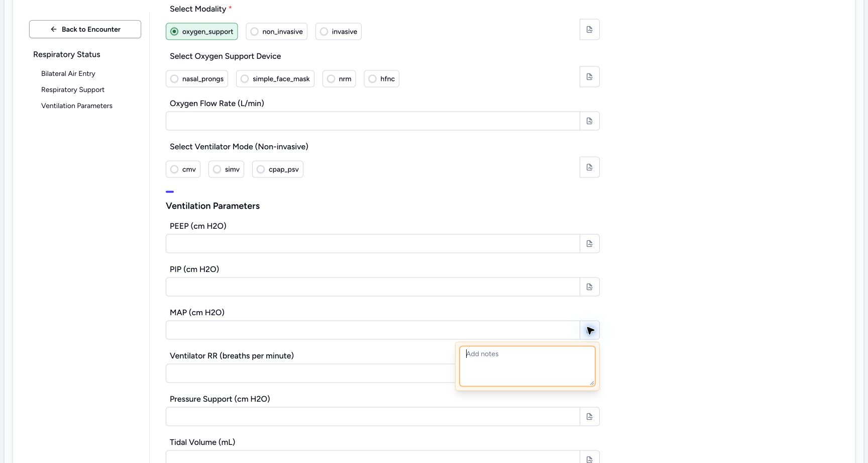
Task: Select cmv ventilator mode
Action: pyautogui.click(x=183, y=169)
